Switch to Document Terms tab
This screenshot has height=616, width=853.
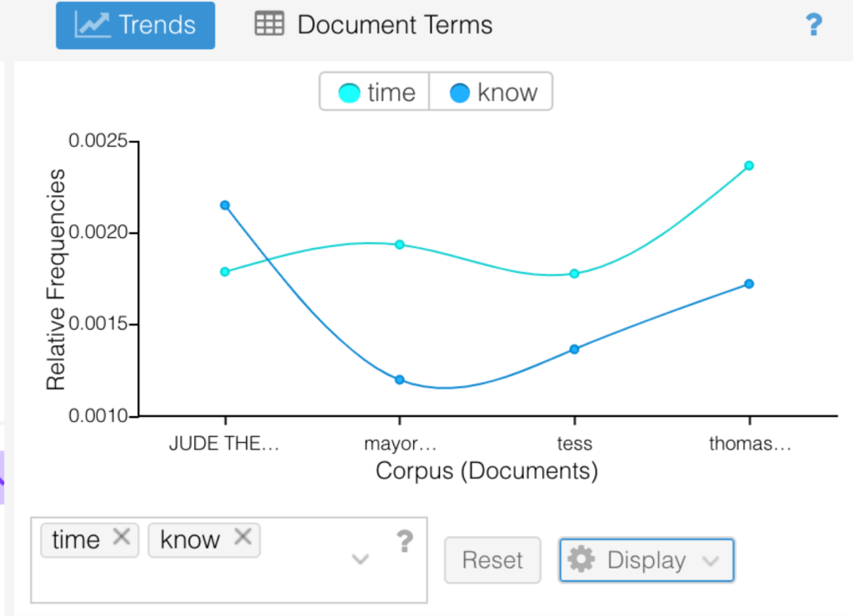[374, 25]
